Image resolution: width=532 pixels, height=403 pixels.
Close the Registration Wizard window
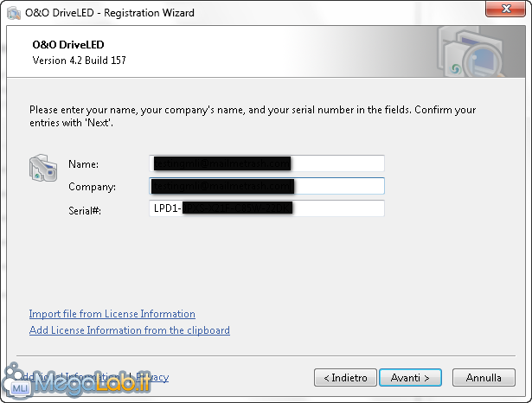pos(505,9)
